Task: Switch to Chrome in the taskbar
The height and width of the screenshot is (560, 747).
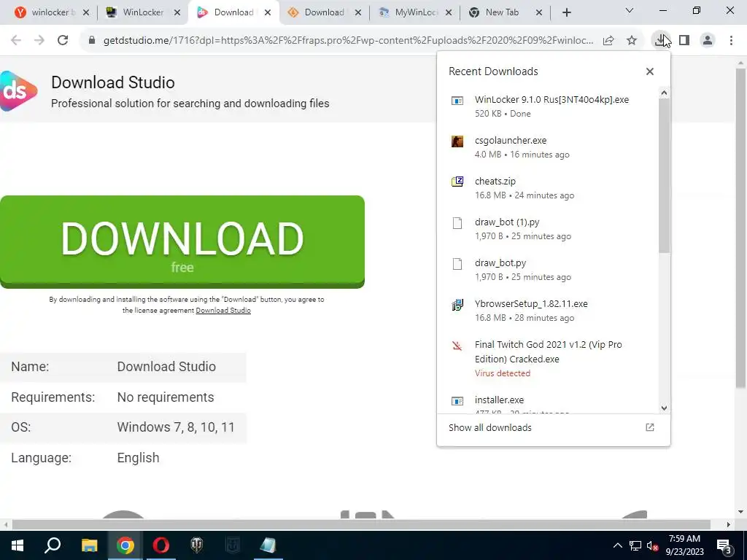Action: [x=125, y=545]
